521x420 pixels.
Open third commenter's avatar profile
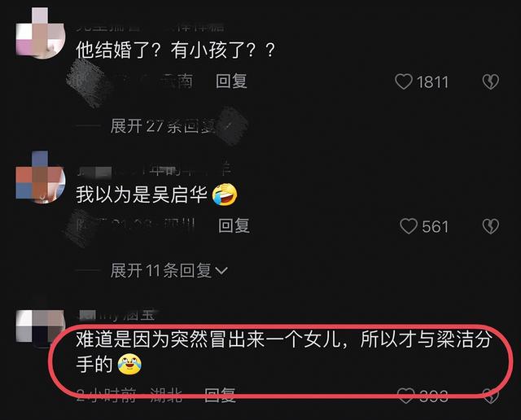point(41,327)
